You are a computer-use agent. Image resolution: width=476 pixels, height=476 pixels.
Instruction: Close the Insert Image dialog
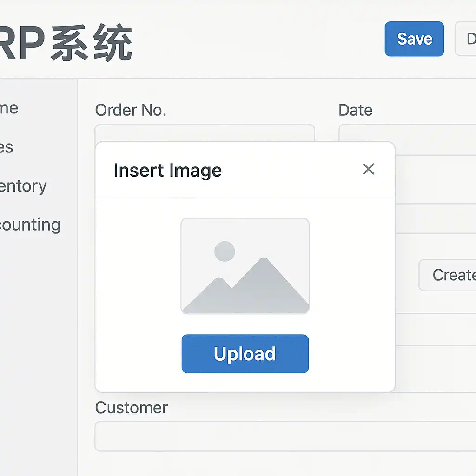pos(369,169)
